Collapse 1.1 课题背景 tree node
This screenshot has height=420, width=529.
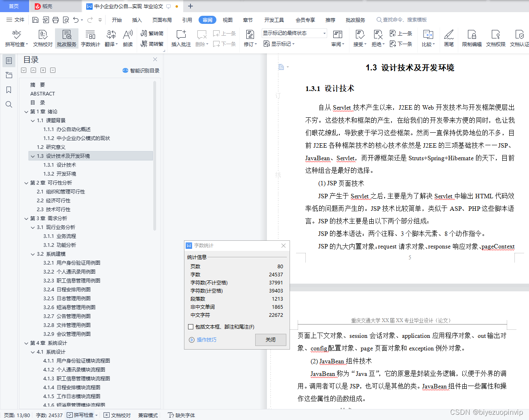[x=33, y=121]
